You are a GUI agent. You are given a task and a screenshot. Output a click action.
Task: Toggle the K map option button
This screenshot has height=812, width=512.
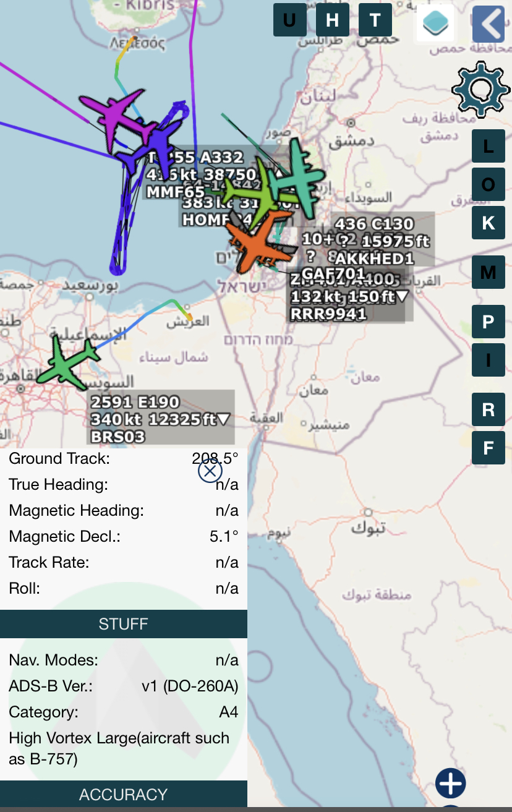point(489,223)
